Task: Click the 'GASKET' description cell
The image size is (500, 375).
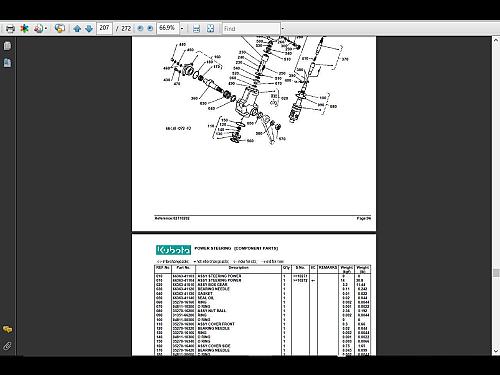Action: click(x=205, y=293)
